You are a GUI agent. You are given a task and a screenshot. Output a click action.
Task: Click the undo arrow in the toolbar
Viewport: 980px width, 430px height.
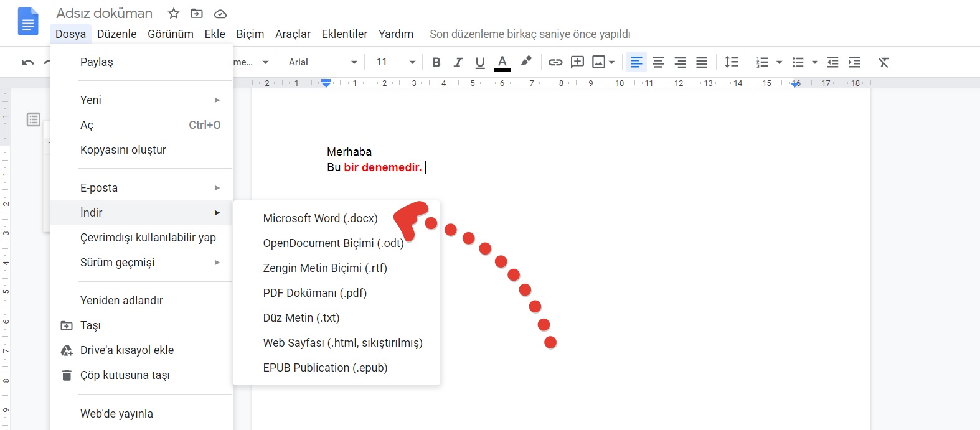[27, 62]
